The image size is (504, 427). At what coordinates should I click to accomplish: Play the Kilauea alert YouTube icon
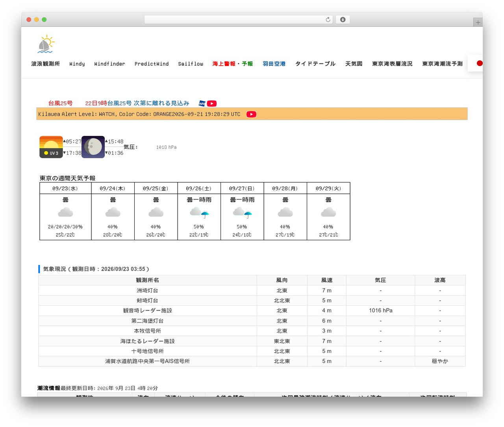[251, 114]
